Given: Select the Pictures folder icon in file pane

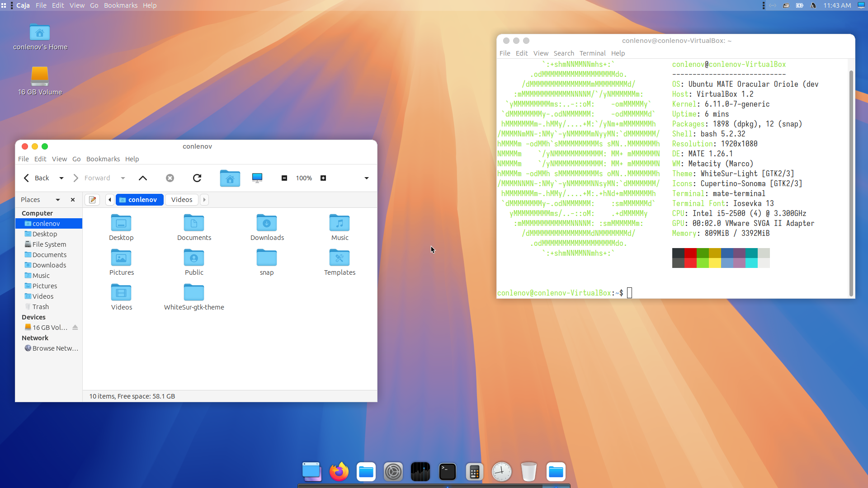Looking at the screenshot, I should pos(121,258).
